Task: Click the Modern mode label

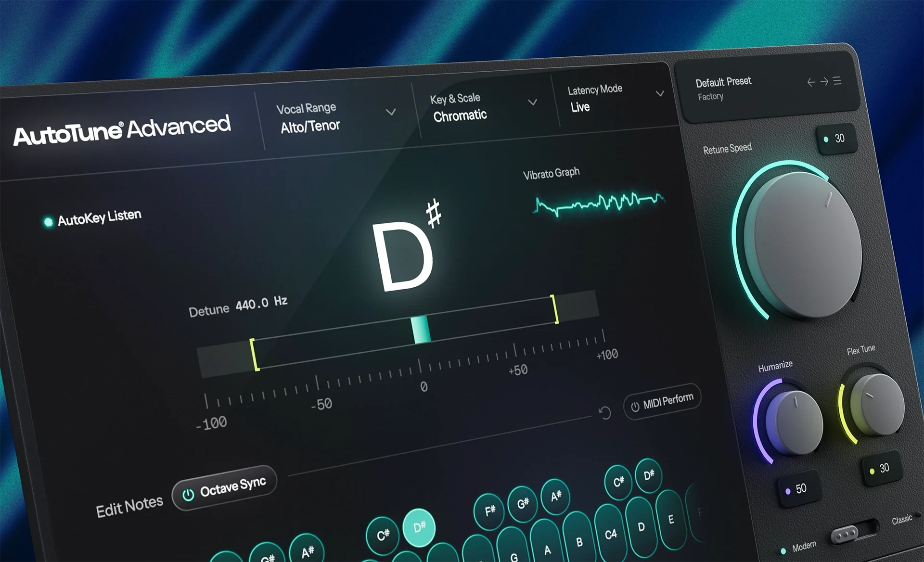Action: pyautogui.click(x=804, y=546)
